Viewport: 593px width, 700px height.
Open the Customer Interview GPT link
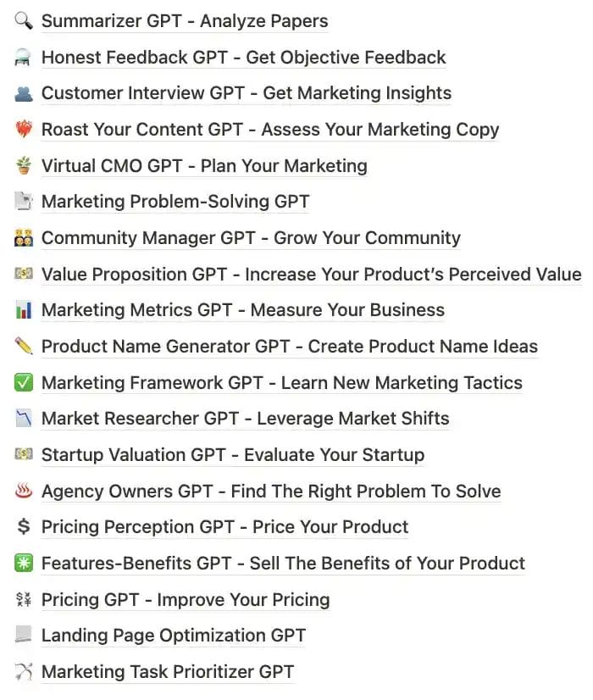(x=246, y=93)
